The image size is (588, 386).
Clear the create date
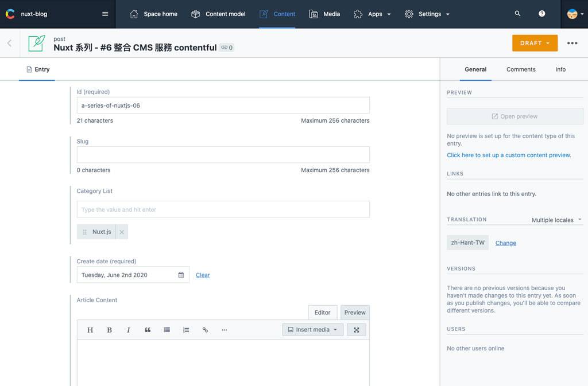click(x=203, y=275)
